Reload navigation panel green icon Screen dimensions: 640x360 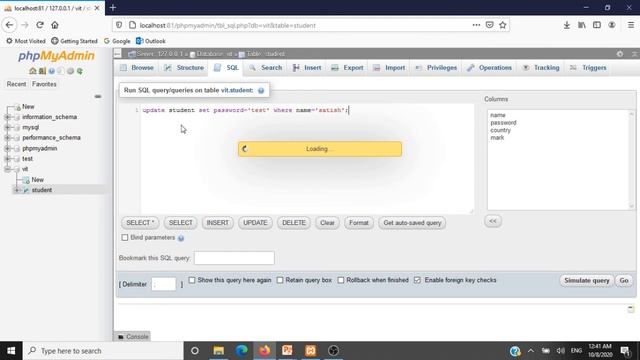tap(80, 71)
